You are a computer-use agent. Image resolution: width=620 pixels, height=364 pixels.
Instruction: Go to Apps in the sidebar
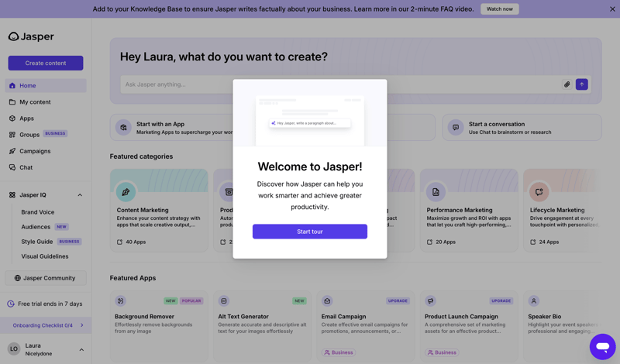[x=46, y=118]
